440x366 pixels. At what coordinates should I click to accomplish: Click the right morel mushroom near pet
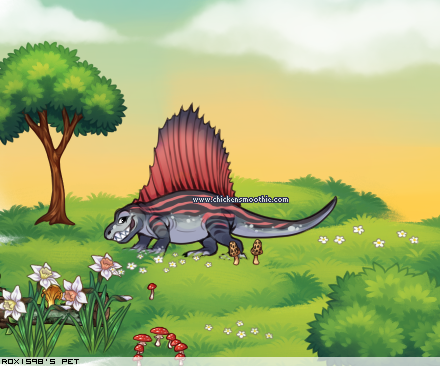(256, 252)
